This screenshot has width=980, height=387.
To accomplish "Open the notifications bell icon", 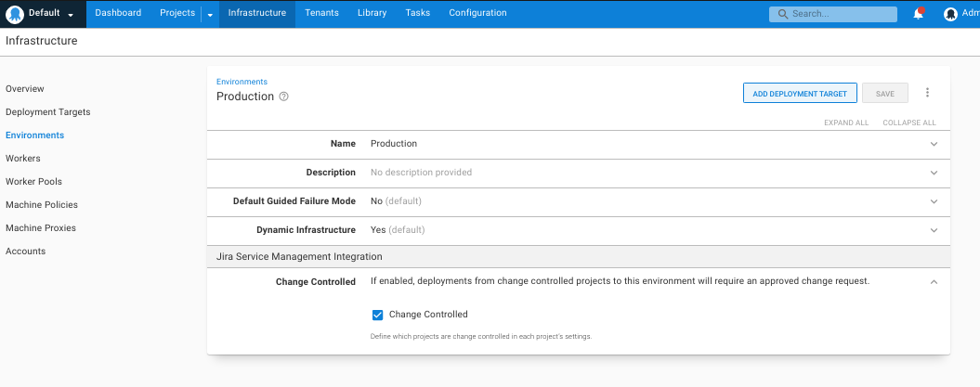I will pos(918,14).
